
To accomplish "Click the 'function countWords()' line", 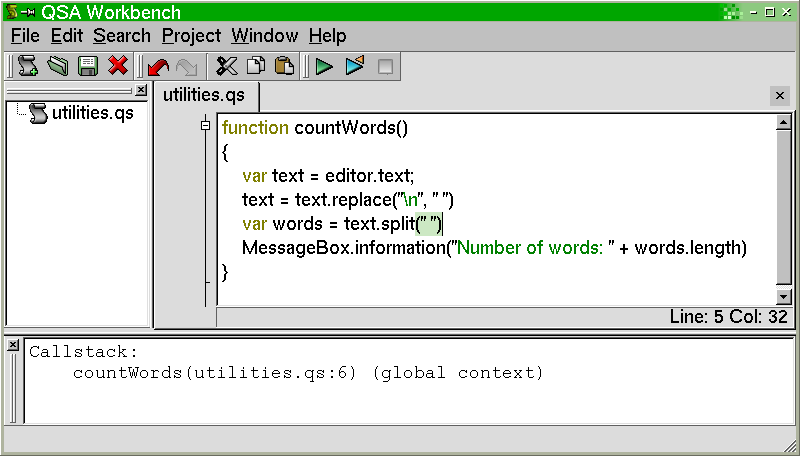I will pyautogui.click(x=315, y=128).
